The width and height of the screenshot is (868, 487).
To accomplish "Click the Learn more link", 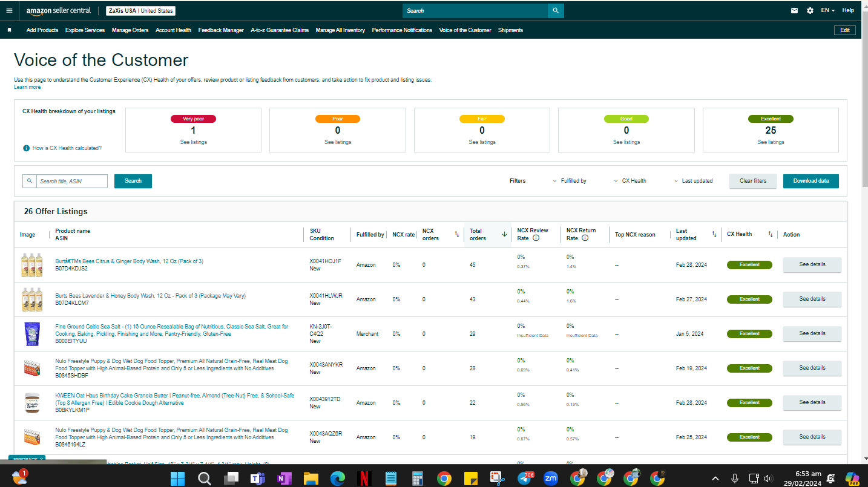I will [27, 87].
